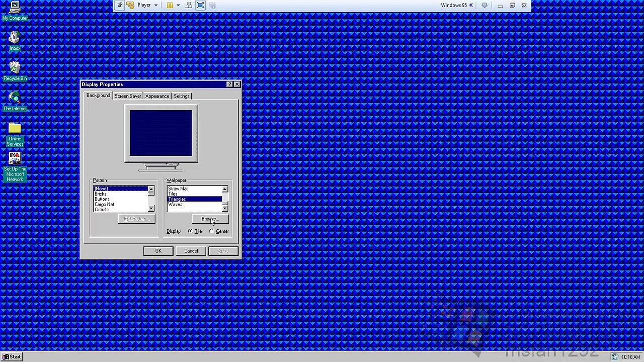The image size is (644, 362).
Task: Select the Background tab
Action: pos(98,96)
